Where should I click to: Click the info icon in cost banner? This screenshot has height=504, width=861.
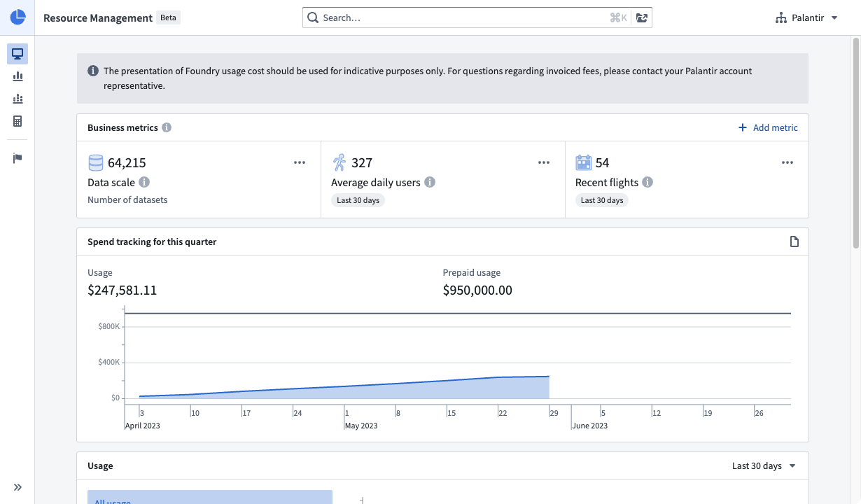pyautogui.click(x=92, y=71)
